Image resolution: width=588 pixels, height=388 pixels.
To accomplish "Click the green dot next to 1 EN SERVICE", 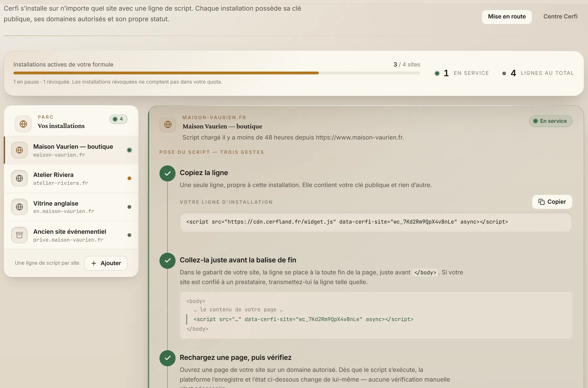I will click(437, 73).
